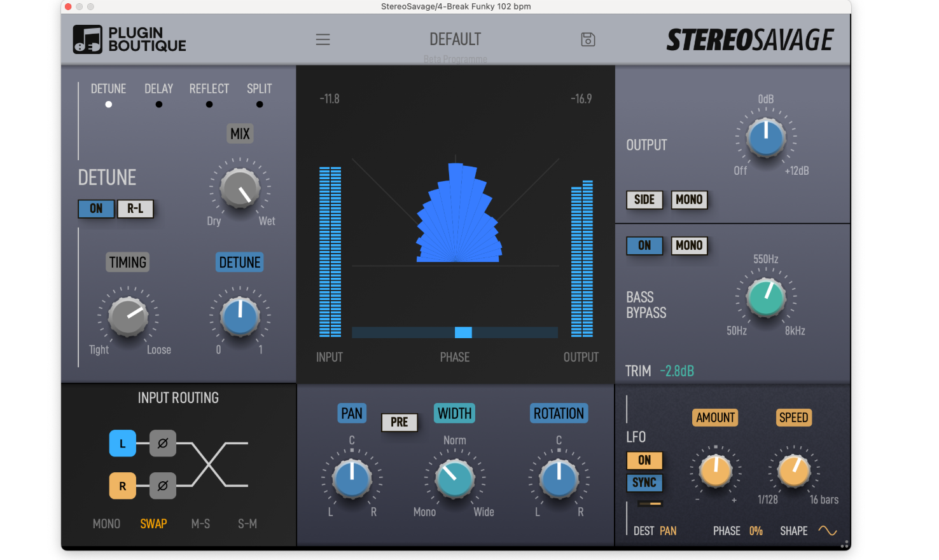Switch to the SPLIT mode tab
The width and height of the screenshot is (939, 560).
point(260,89)
